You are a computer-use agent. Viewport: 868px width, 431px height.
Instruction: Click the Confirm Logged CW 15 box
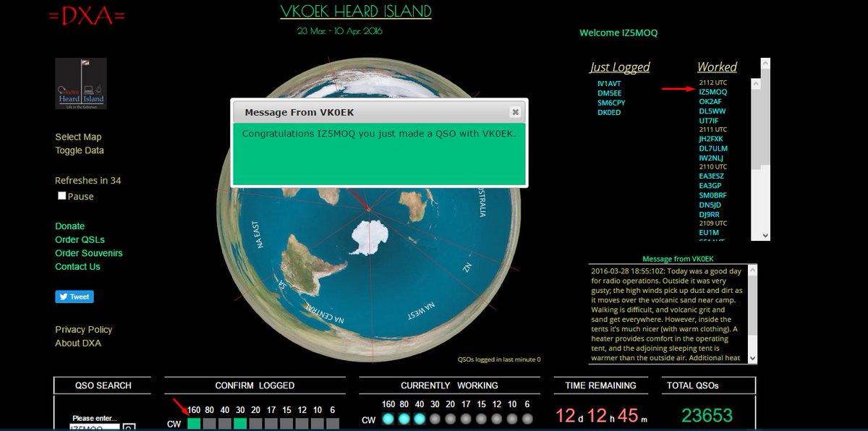click(286, 424)
